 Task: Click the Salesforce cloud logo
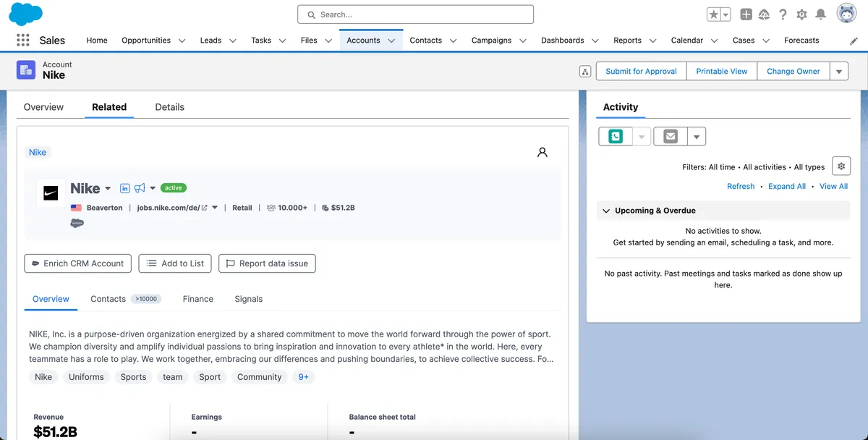click(25, 14)
